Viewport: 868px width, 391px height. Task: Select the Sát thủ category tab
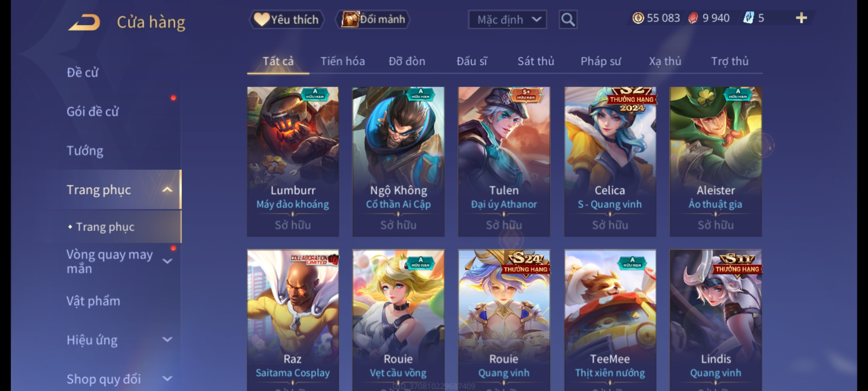(x=536, y=61)
